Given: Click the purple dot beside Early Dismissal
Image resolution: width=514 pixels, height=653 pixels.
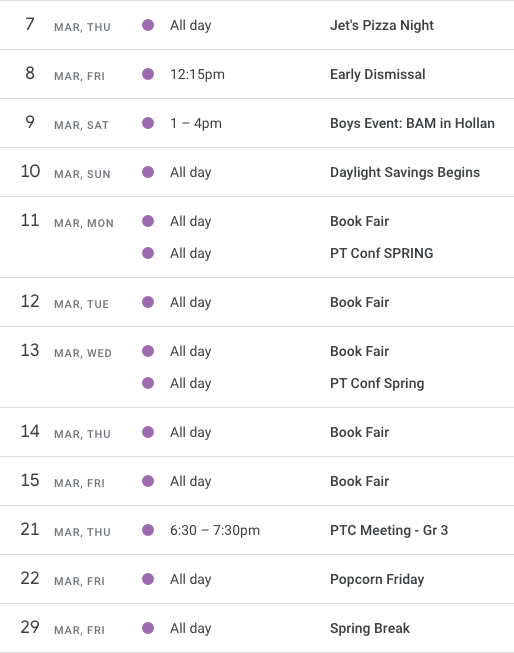Looking at the screenshot, I should [148, 74].
